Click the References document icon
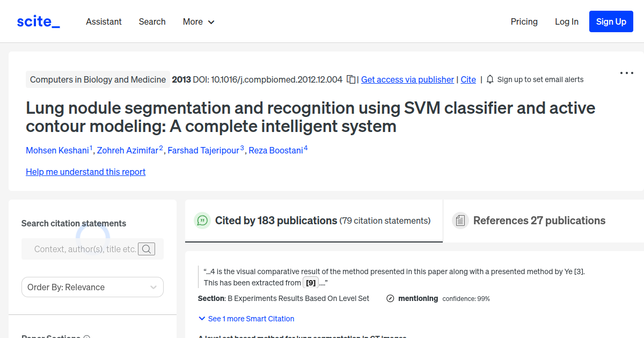The image size is (644, 338). pyautogui.click(x=460, y=220)
